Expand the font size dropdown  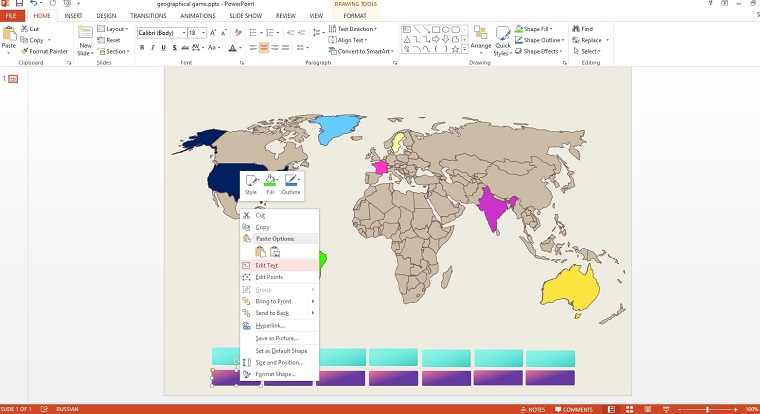204,33
